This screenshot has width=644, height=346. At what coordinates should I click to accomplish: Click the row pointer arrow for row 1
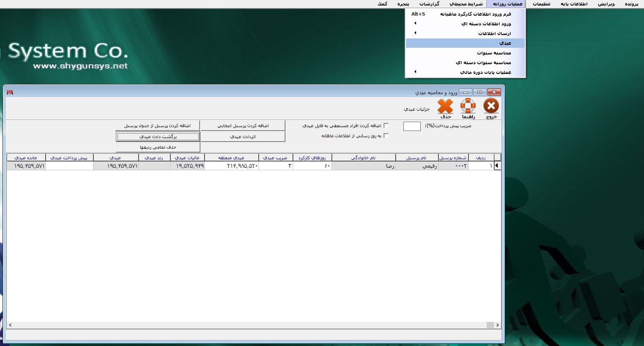point(497,166)
